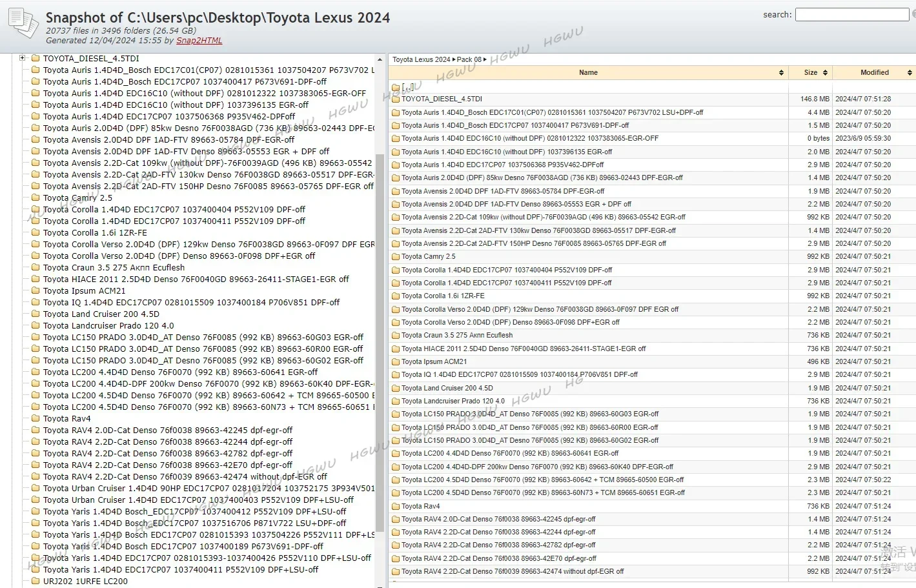
Task: Select Toyota LC150 PRADO 89663-60G03 in tree
Action: (x=203, y=337)
